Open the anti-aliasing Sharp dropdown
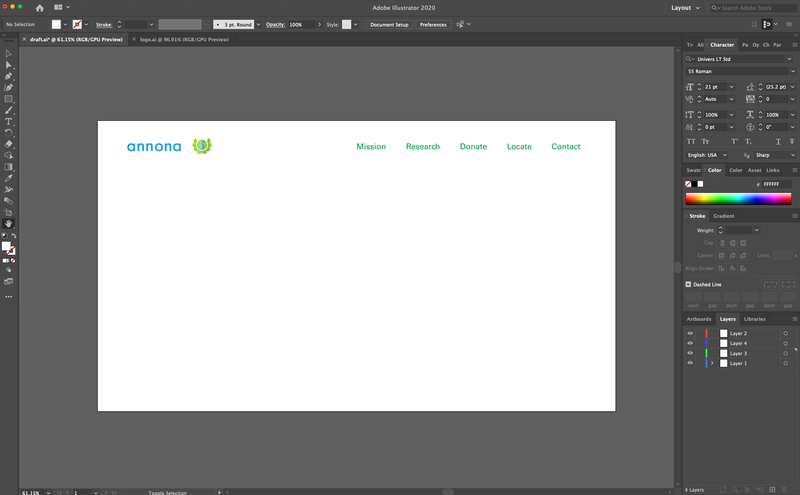Screen dimensions: 800x495 click(792, 155)
